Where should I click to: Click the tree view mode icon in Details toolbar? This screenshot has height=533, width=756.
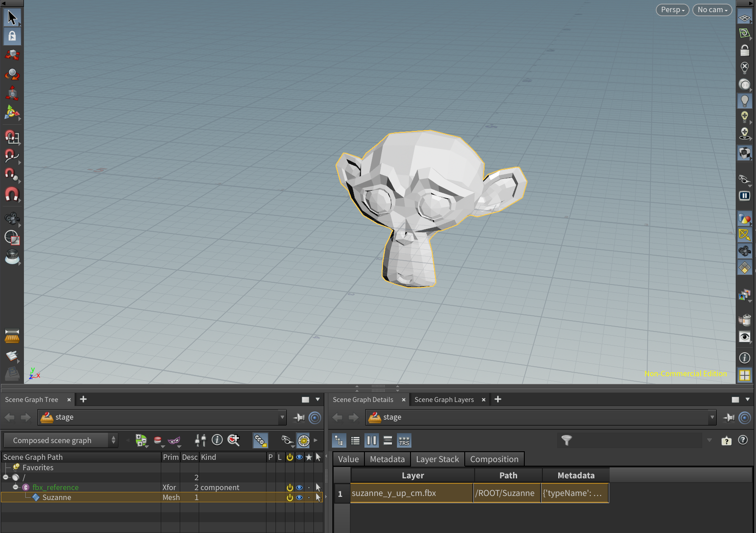click(339, 440)
